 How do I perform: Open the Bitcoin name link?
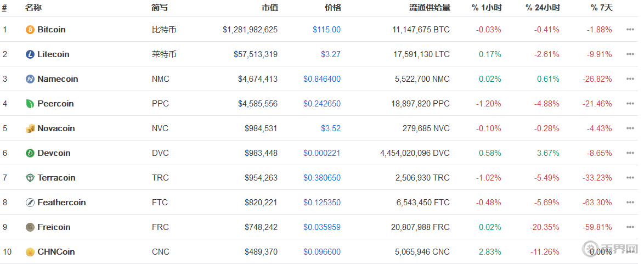click(52, 30)
